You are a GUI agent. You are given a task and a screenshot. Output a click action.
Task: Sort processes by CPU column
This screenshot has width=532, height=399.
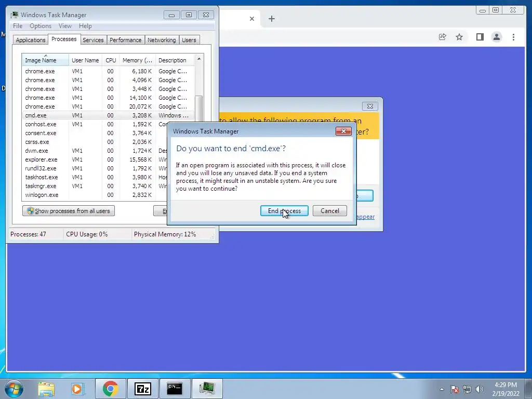(111, 60)
